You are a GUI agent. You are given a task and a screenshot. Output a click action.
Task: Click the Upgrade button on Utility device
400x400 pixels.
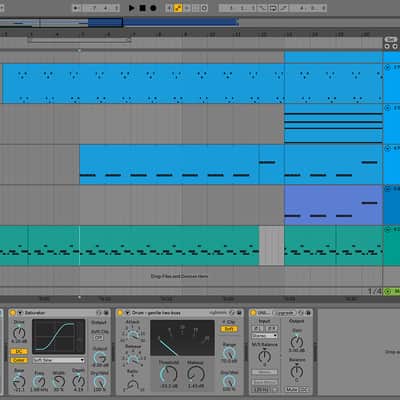click(x=284, y=313)
